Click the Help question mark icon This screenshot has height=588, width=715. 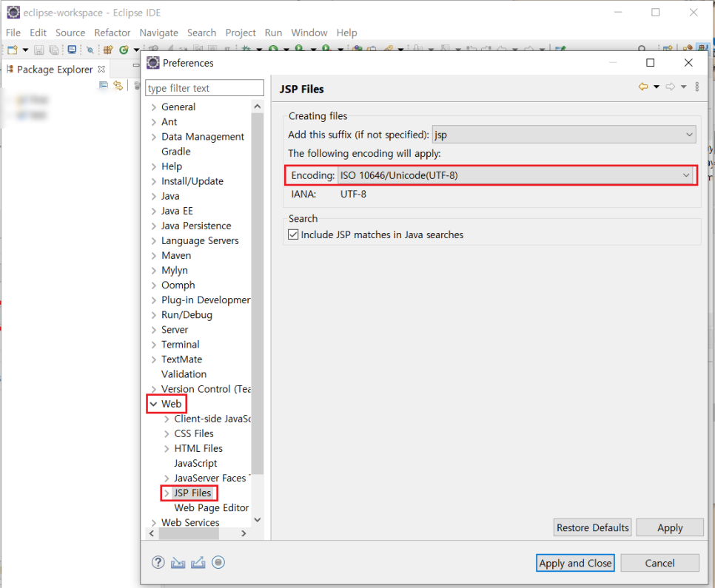pos(158,562)
